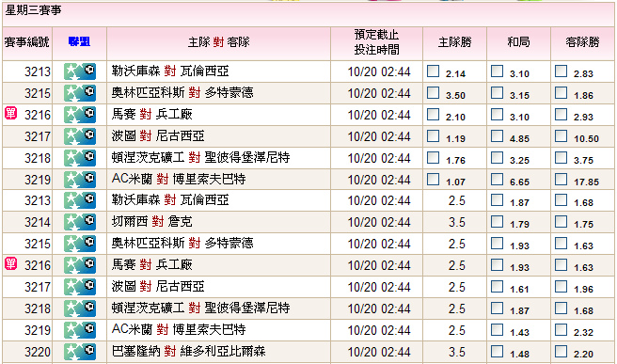Click league icon in 3216 row with 2.5 line
The image size is (617, 364).
click(x=80, y=265)
